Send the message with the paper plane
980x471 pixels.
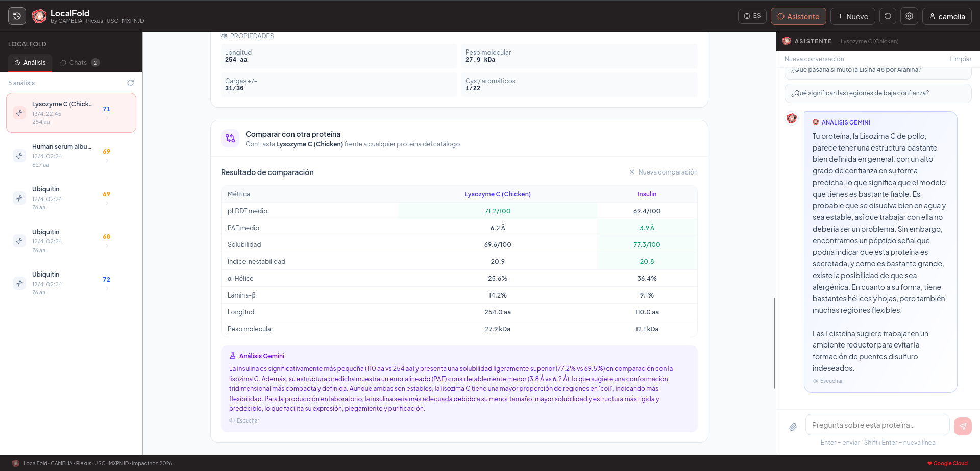pos(963,426)
